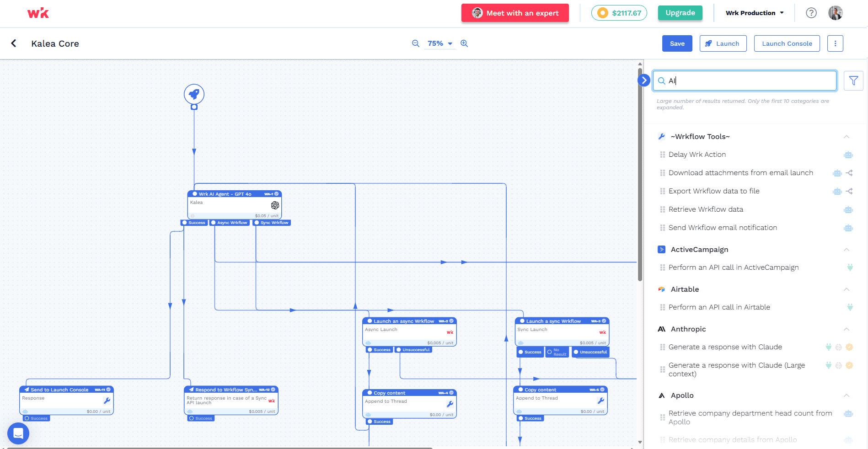Click the No Result tag under Sync Launch
This screenshot has width=868, height=449.
(x=557, y=352)
